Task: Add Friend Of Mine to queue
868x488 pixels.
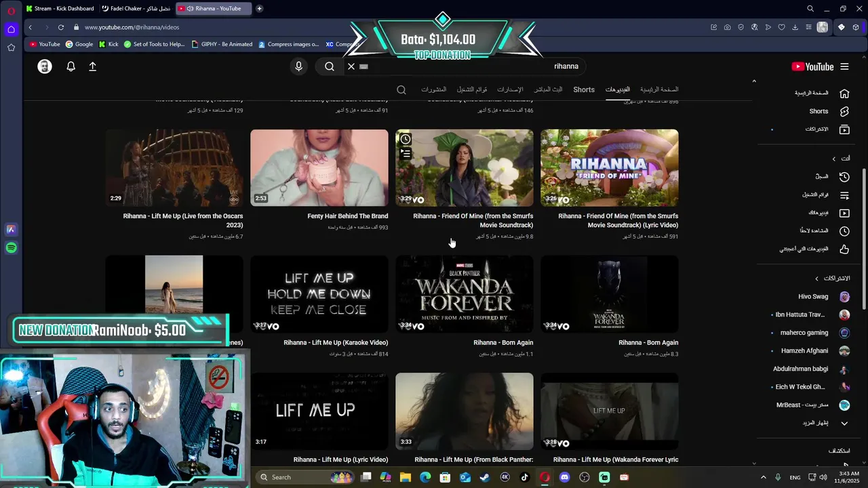Action: coord(406,154)
